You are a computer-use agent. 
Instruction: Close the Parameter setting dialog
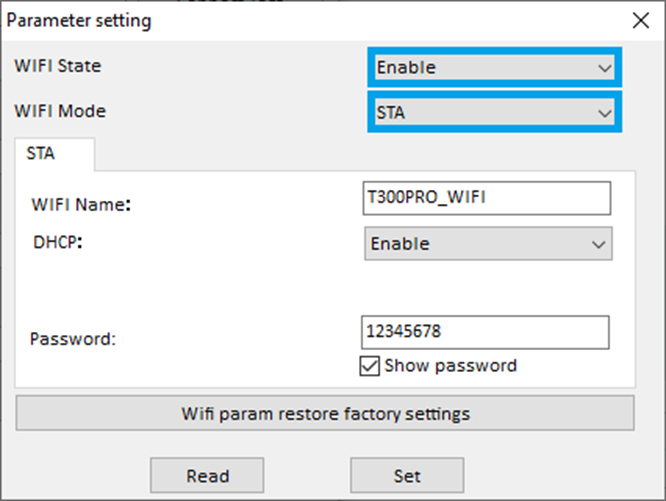pyautogui.click(x=640, y=19)
